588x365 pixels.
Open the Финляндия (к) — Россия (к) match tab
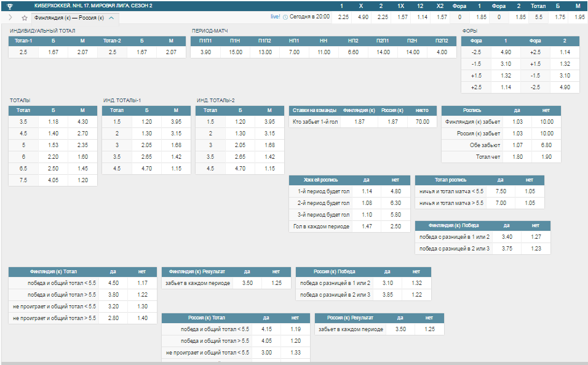coord(69,18)
